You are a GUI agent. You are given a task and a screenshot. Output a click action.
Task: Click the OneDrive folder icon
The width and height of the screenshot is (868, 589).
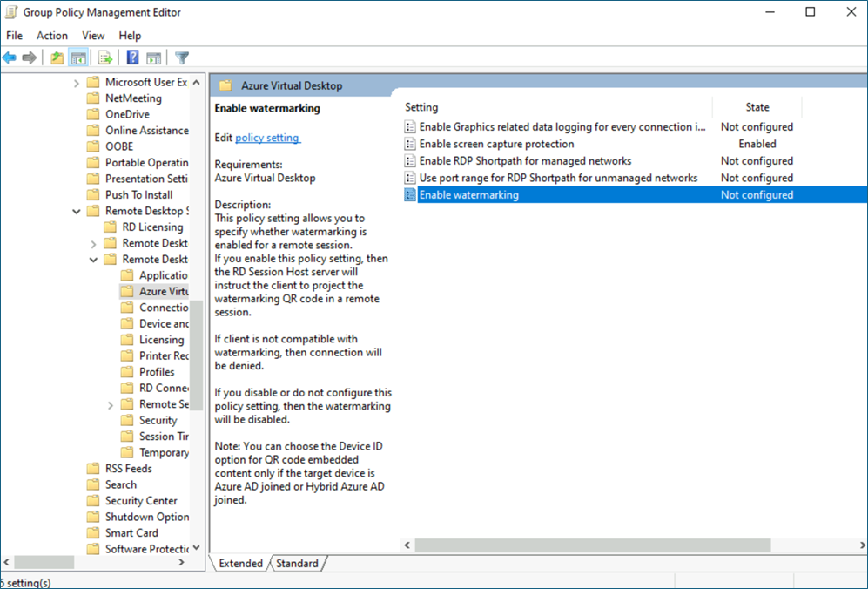[x=93, y=114]
